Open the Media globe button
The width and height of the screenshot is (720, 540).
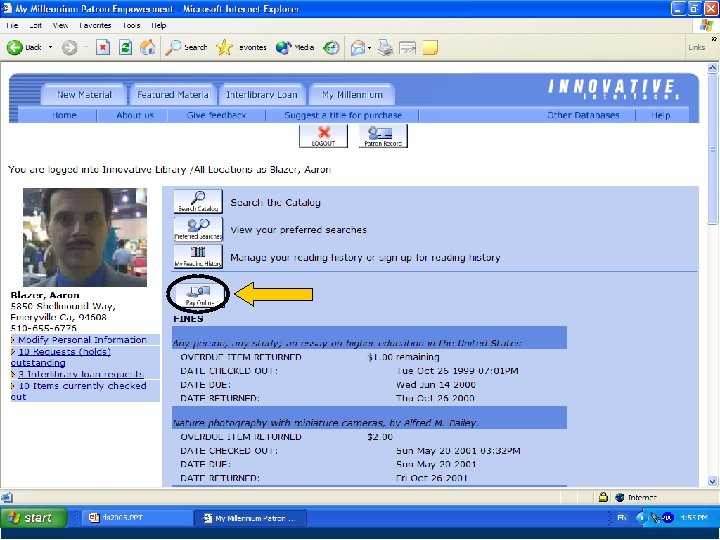tap(283, 47)
